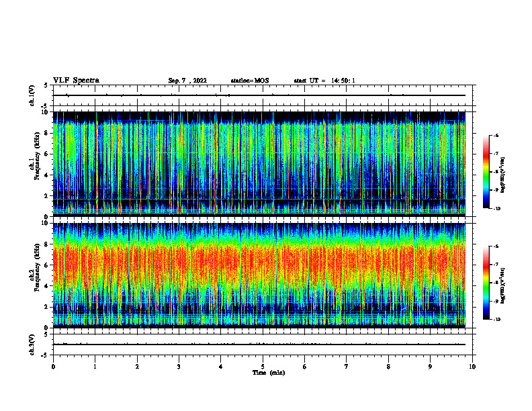Image resolution: width=532 pixels, height=411 pixels.
Task: Click time axis tick label '6'
Action: click(304, 367)
